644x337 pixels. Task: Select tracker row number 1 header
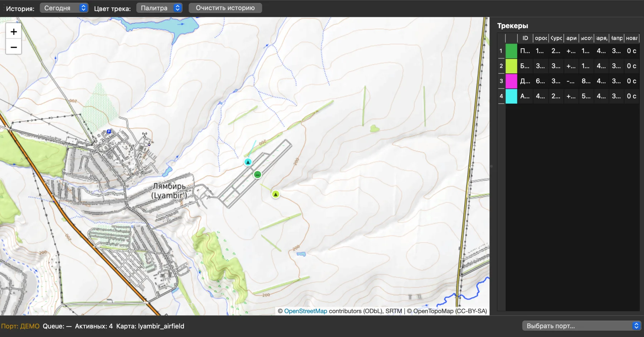(501, 51)
